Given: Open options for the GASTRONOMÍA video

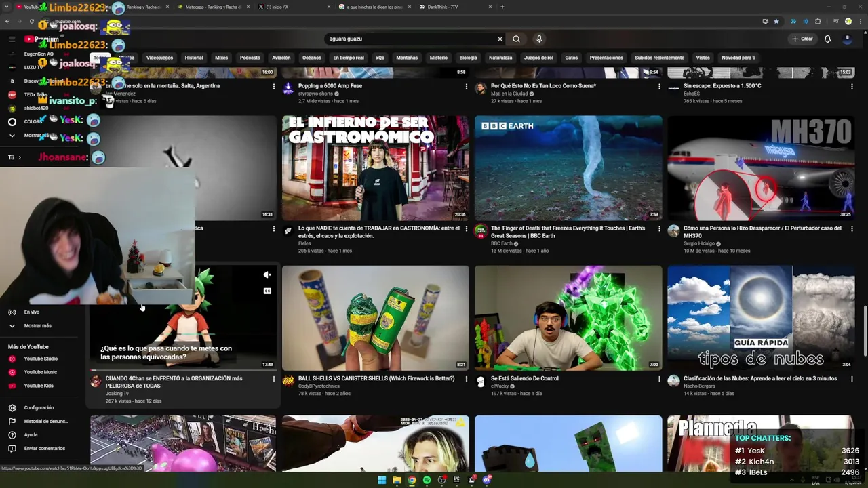Looking at the screenshot, I should coord(467,229).
